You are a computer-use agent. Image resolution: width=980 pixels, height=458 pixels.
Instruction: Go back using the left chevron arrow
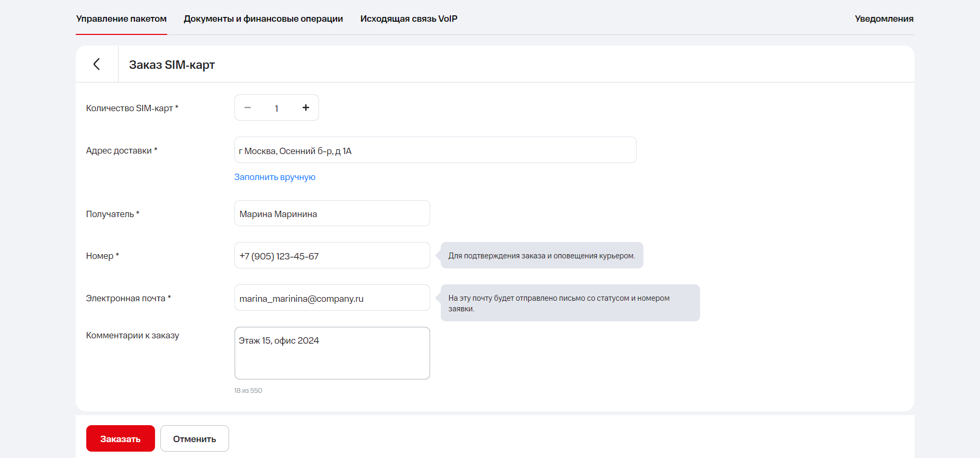tap(97, 64)
